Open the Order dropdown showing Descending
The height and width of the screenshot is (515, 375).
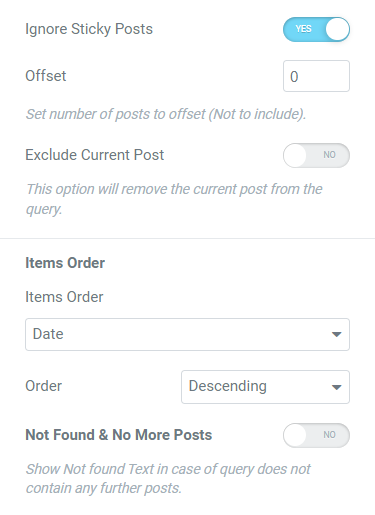[265, 387]
